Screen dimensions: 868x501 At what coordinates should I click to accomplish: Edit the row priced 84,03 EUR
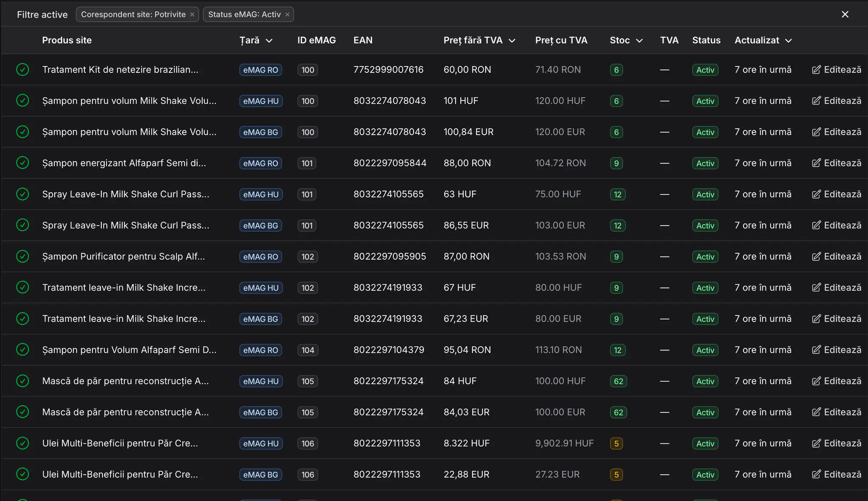pyautogui.click(x=836, y=412)
